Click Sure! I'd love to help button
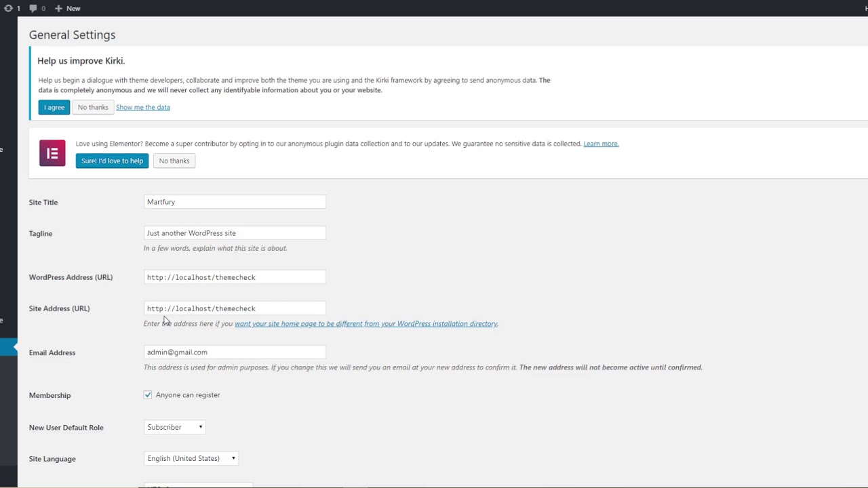Viewport: 868px width, 488px height. tap(112, 161)
